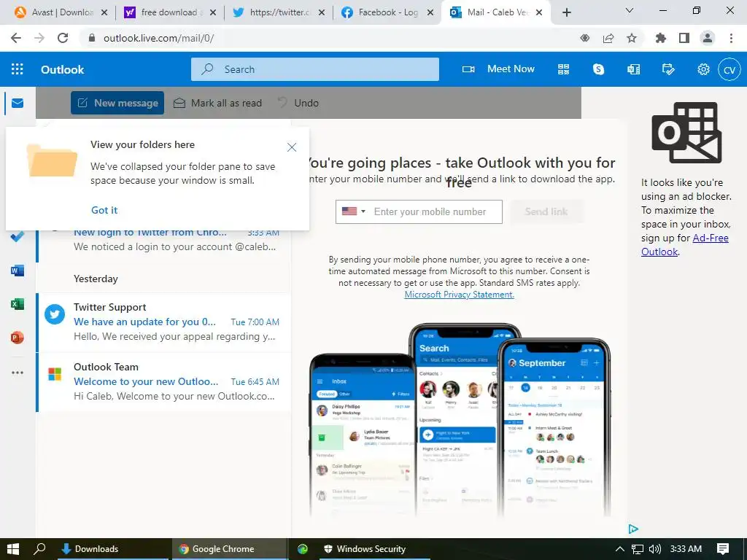
Task: Click the Outlook brand title
Action: [x=63, y=69]
